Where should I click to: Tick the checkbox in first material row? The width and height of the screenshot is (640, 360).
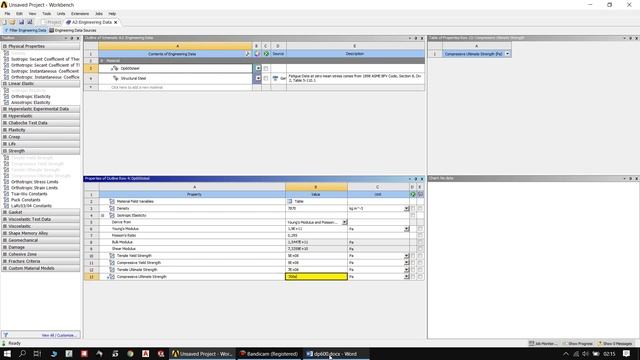[x=266, y=68]
